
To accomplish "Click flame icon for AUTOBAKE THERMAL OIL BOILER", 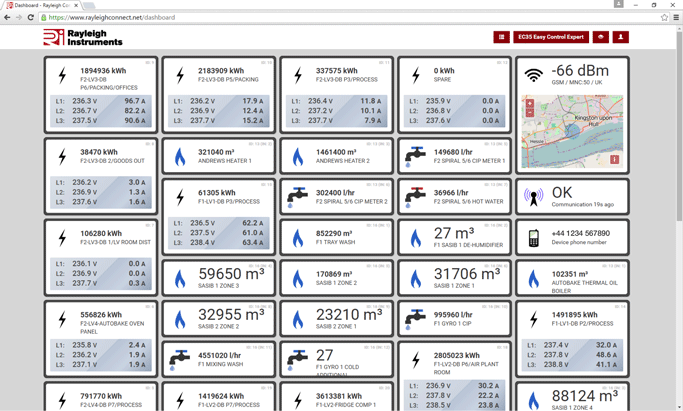I will (x=534, y=279).
